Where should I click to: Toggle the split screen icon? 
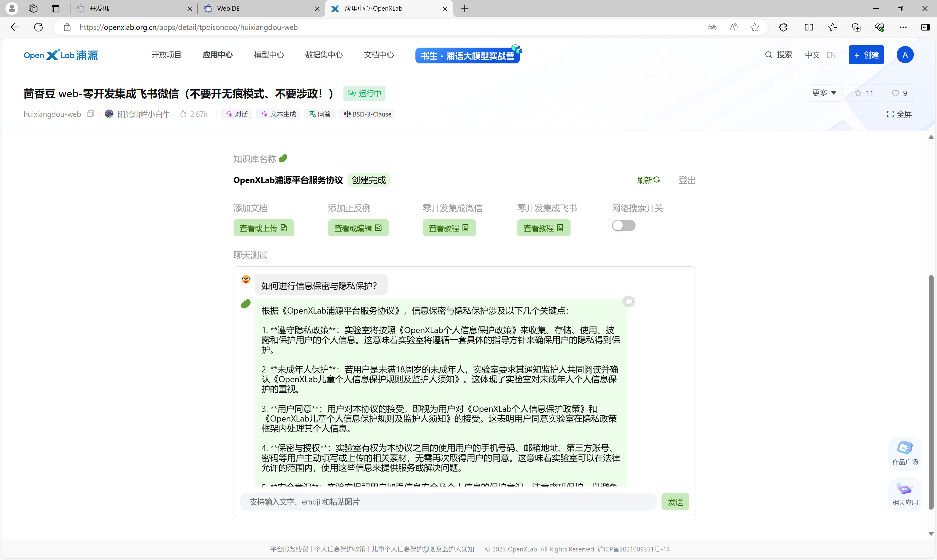pos(809,27)
